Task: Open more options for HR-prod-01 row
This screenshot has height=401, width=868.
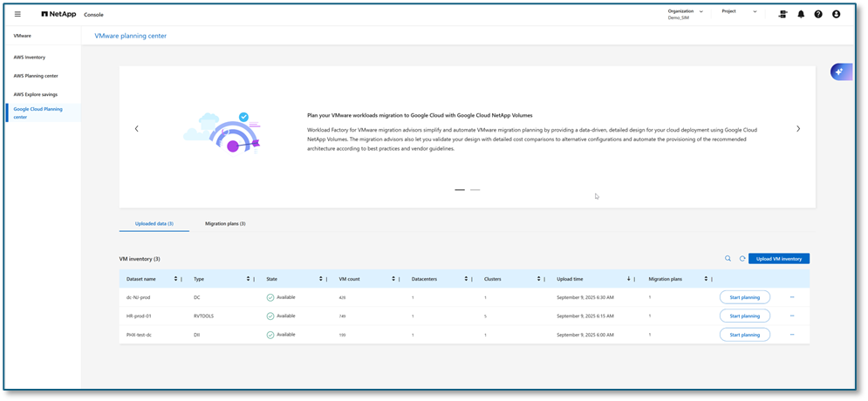Action: click(792, 316)
